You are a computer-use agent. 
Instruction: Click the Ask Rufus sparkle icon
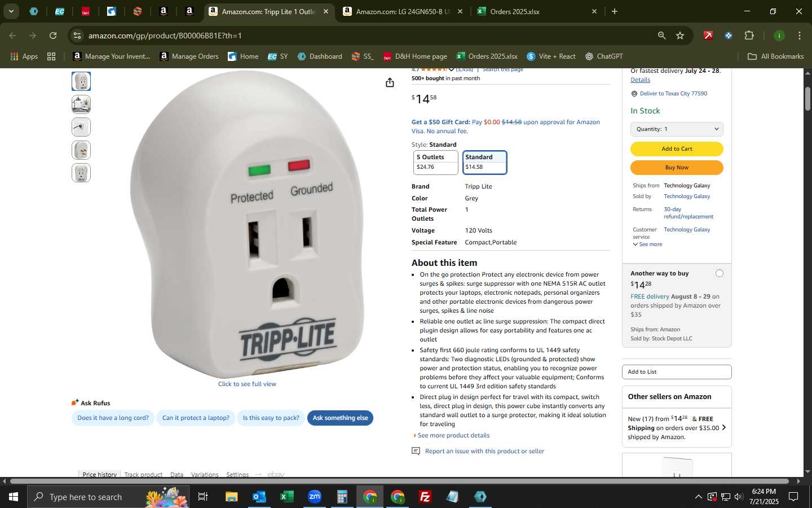tap(75, 402)
